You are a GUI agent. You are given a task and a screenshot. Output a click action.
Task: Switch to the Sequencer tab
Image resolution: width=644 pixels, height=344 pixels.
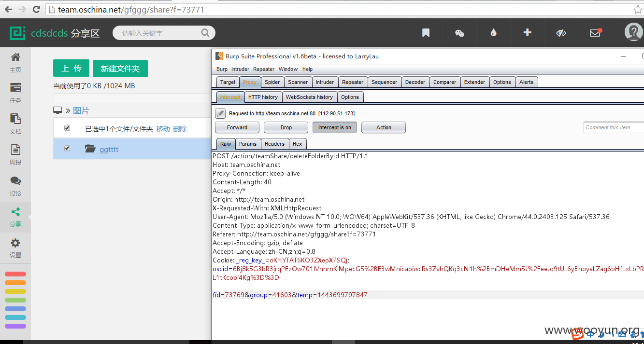(x=385, y=82)
